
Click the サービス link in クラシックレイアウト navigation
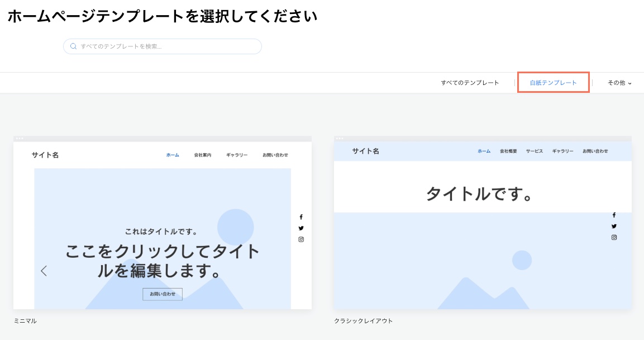(535, 151)
